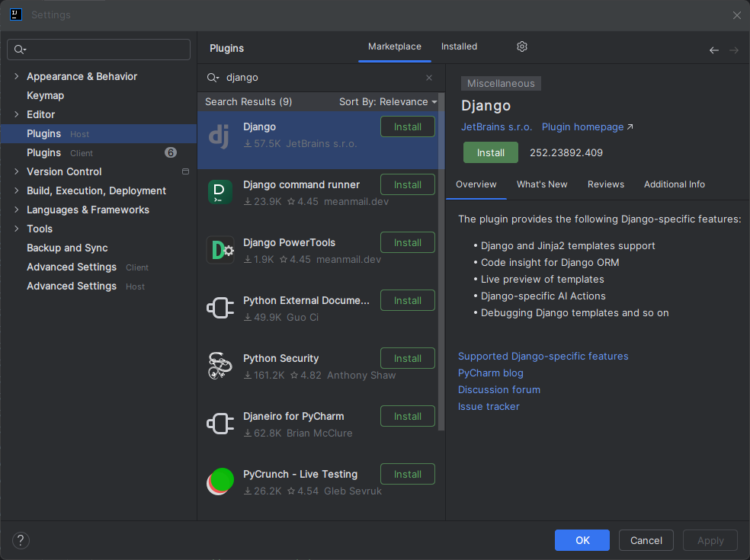Viewport: 750px width, 560px height.
Task: Switch to the Marketplace tab
Action: (x=395, y=46)
